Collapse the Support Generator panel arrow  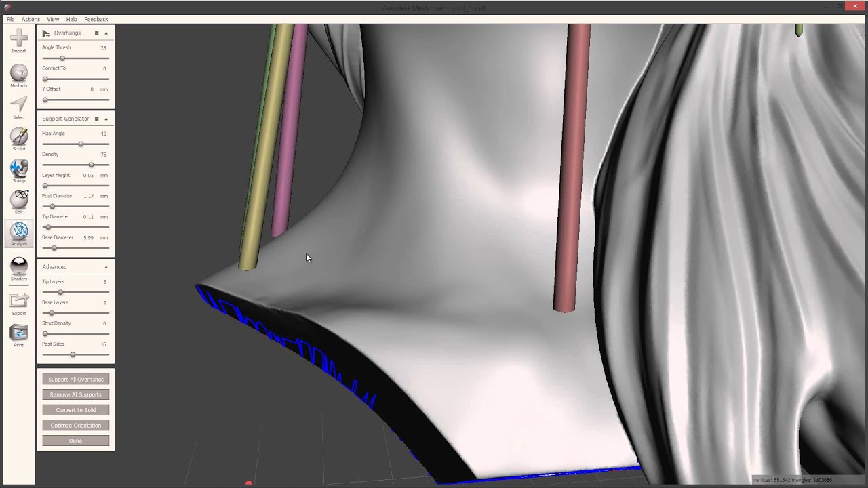click(106, 119)
